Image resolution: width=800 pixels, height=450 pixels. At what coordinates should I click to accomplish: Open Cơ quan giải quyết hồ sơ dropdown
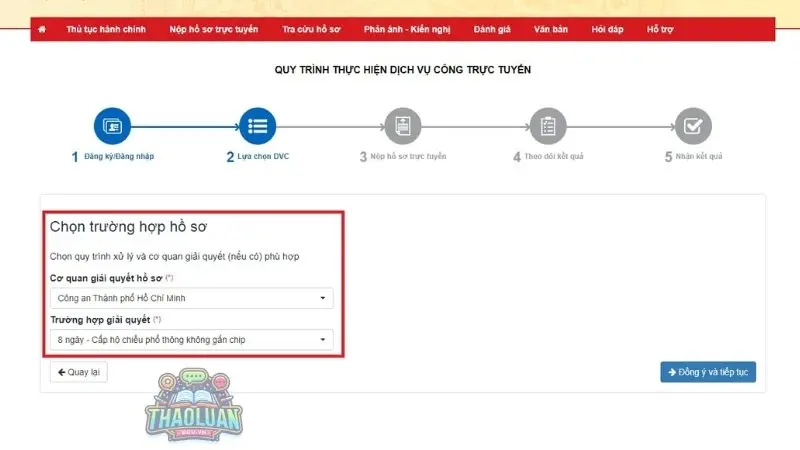pos(192,298)
